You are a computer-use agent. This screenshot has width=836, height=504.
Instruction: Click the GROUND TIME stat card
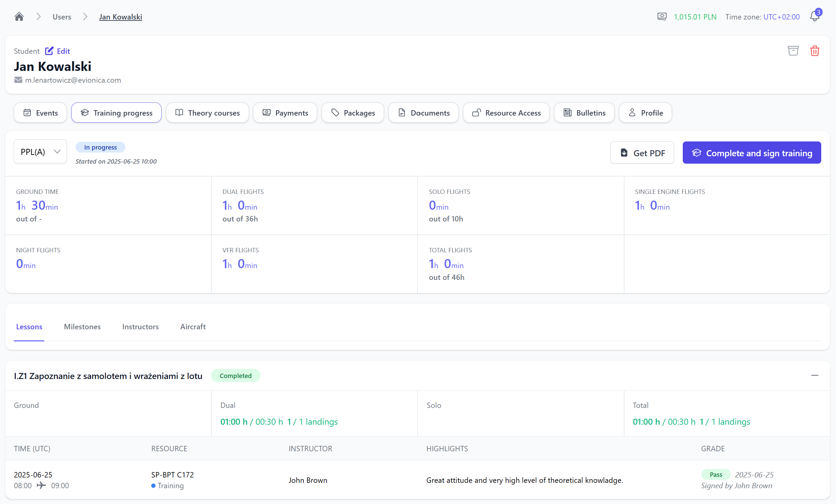coord(109,206)
